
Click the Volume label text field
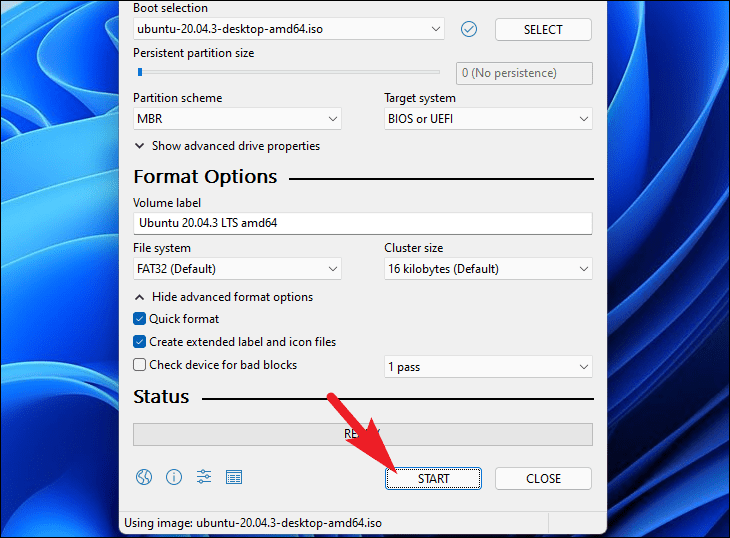363,223
